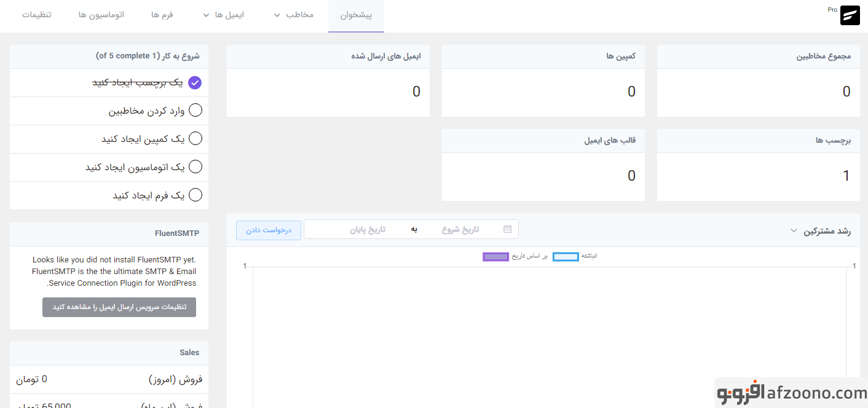The image size is (868, 408).
Task: Toggle the 'یک اتوماسیون ایجاد کنید' circle
Action: (195, 167)
